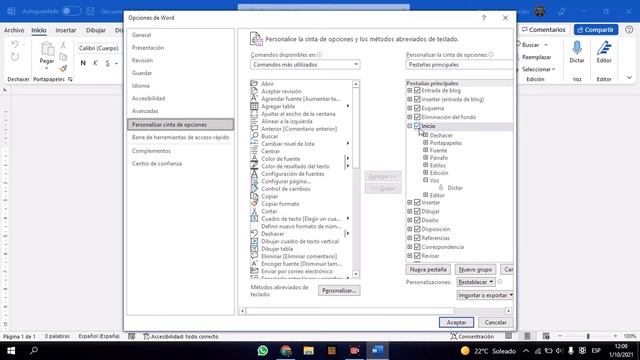Apply bold with the N button
Viewport: 640px width, 360px height.
(83, 63)
